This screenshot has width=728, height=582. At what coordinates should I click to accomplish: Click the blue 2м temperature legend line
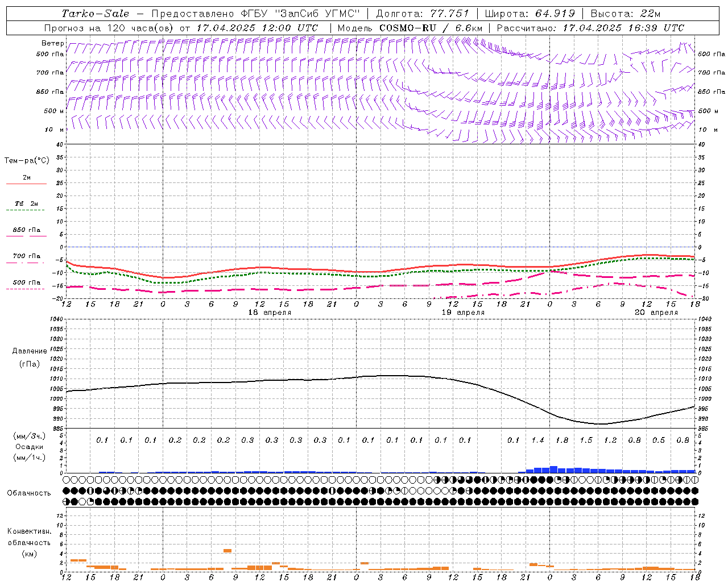tap(26, 184)
